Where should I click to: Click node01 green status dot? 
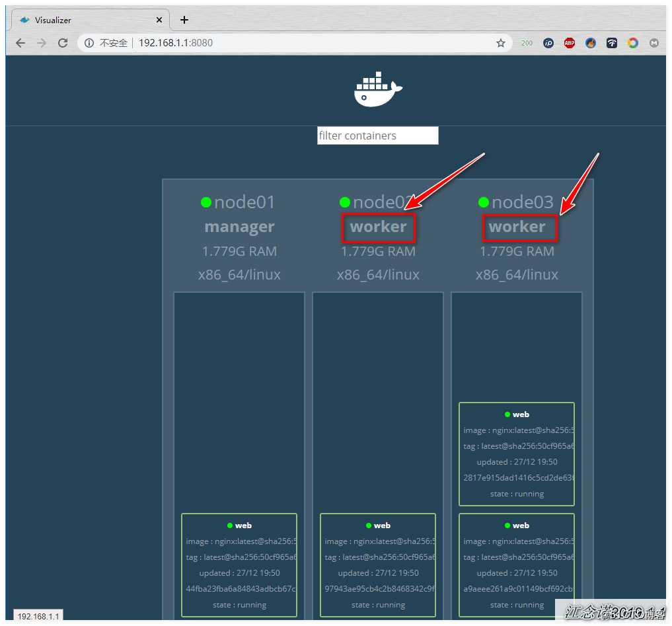206,202
